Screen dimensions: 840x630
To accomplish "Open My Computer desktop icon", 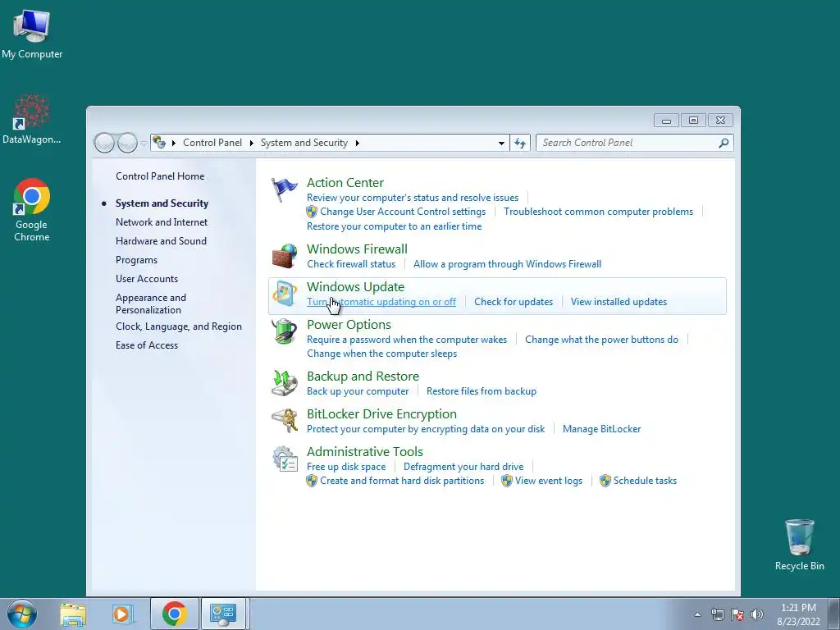I will point(32,34).
